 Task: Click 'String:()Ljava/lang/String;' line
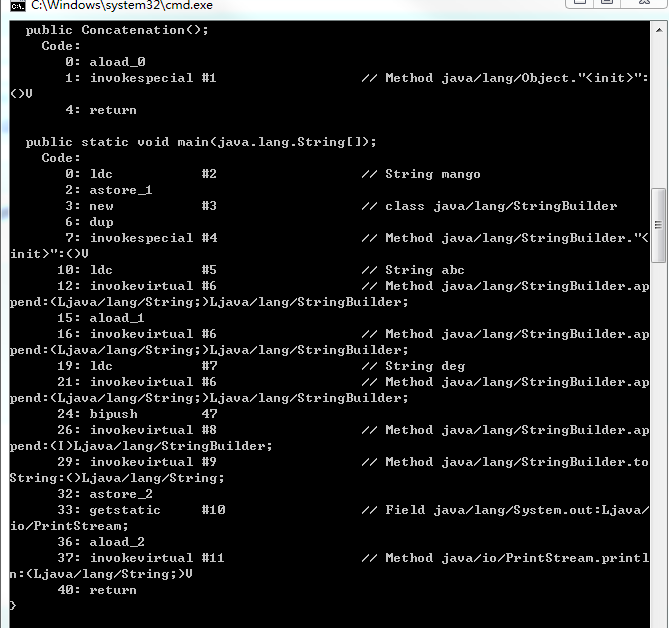click(117, 478)
